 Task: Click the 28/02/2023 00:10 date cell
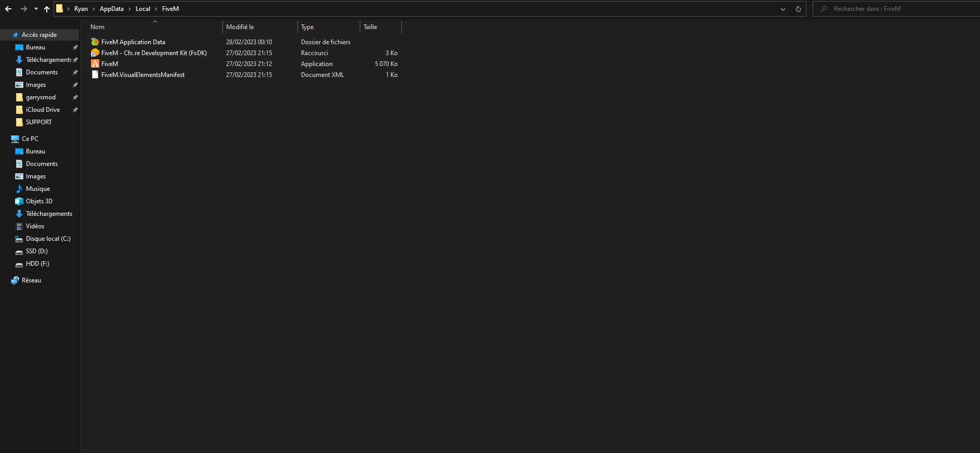pyautogui.click(x=249, y=42)
